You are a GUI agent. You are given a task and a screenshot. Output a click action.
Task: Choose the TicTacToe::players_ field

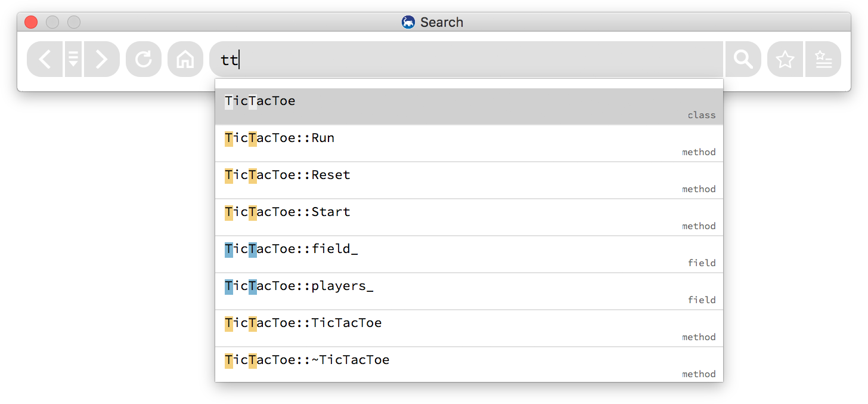(x=469, y=292)
